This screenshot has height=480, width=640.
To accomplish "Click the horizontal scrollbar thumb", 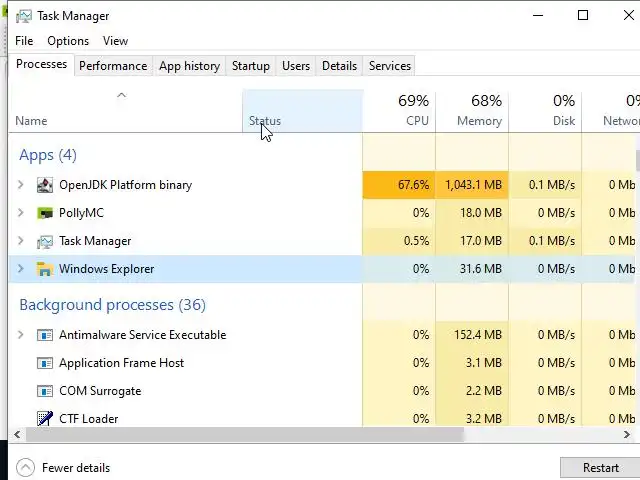I will (x=245, y=435).
